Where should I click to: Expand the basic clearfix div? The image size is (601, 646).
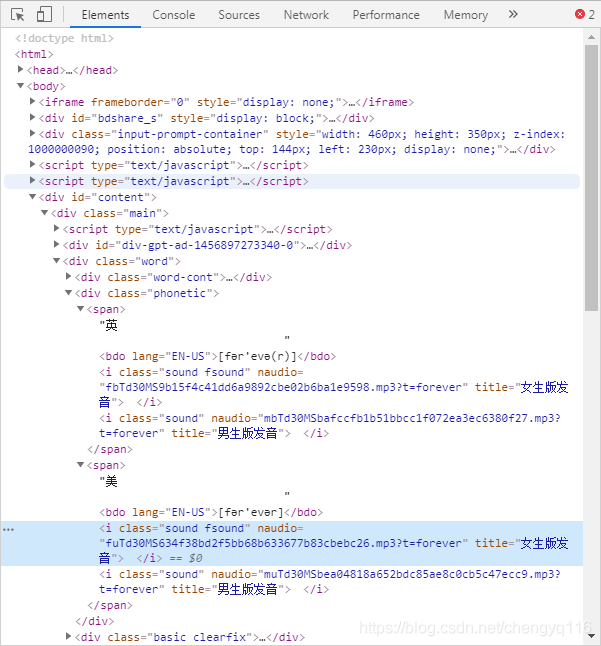click(x=68, y=637)
